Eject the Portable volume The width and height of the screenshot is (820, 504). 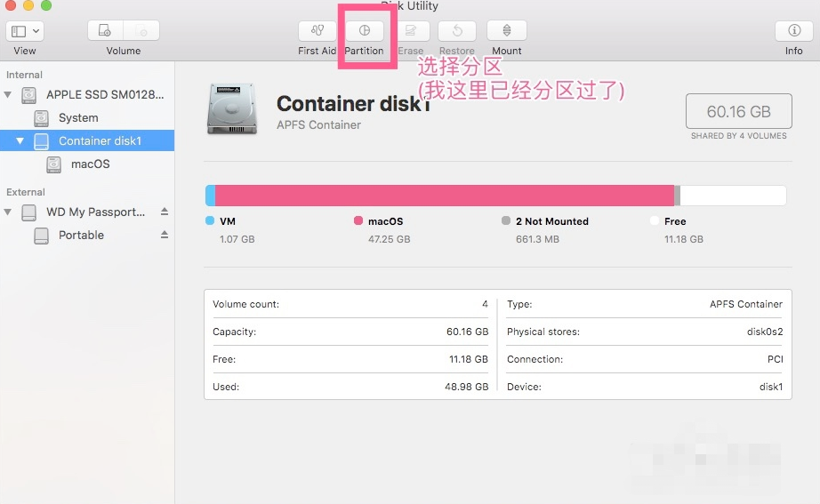click(165, 236)
